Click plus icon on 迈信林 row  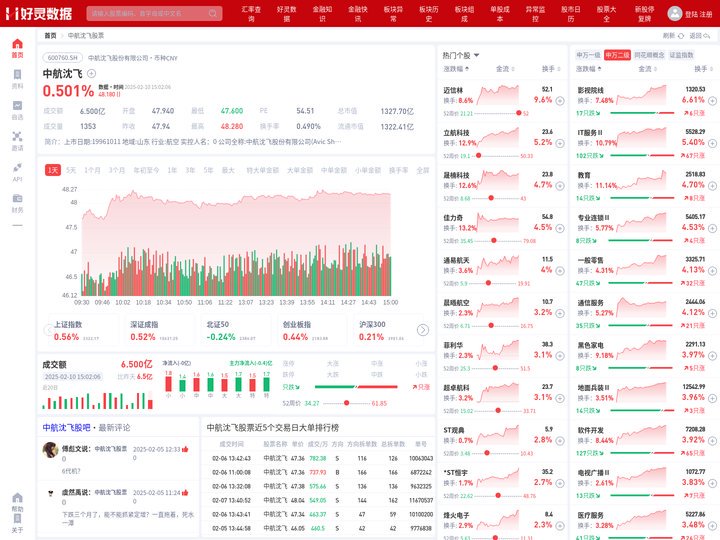coord(560,101)
